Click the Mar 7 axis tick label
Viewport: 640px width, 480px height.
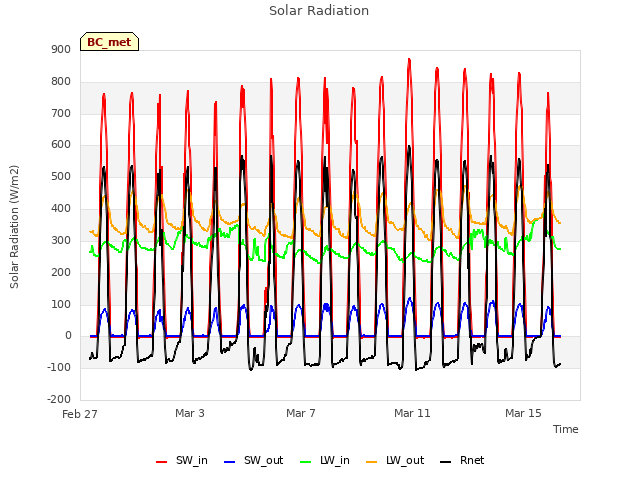click(x=301, y=413)
